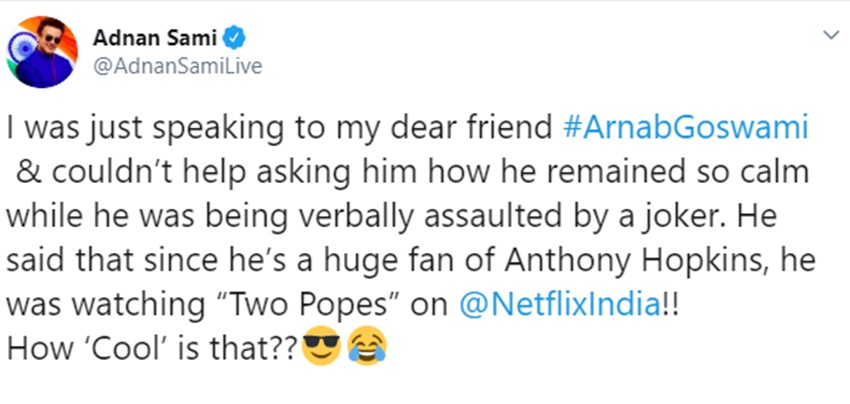Click the "How 'Cool' is that??" line
The height and width of the screenshot is (404, 850).
pos(150,350)
